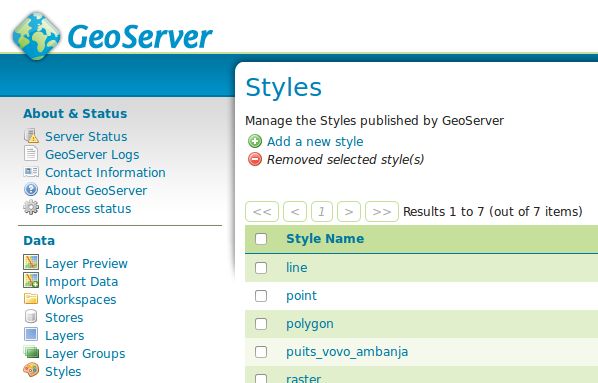598x383 pixels.
Task: Open the raster style
Action: [x=304, y=378]
